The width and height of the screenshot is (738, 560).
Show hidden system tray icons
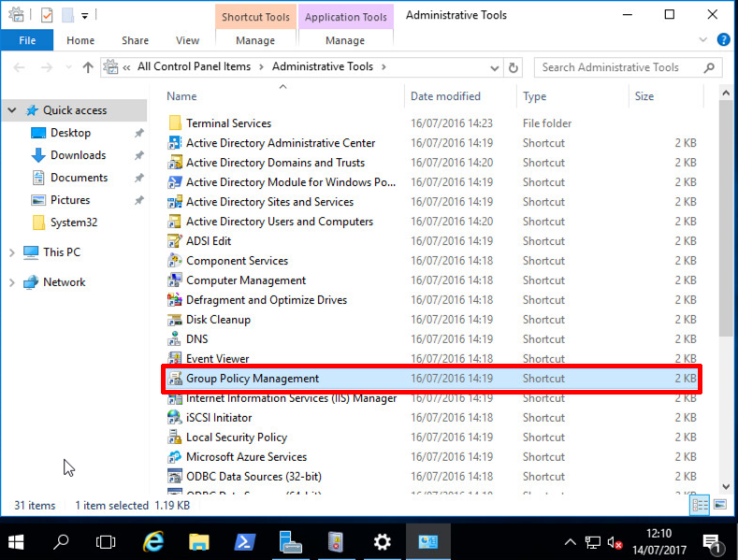click(570, 542)
